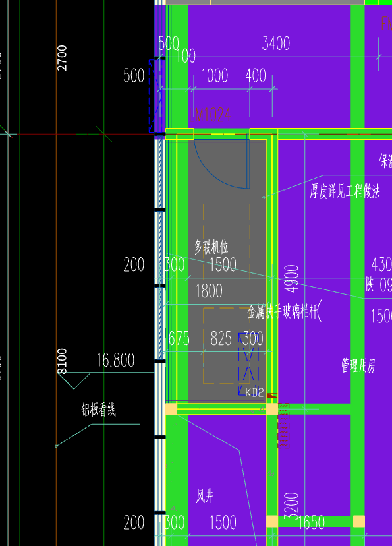Click the KD2 opening tag
The width and height of the screenshot is (392, 546).
click(254, 392)
